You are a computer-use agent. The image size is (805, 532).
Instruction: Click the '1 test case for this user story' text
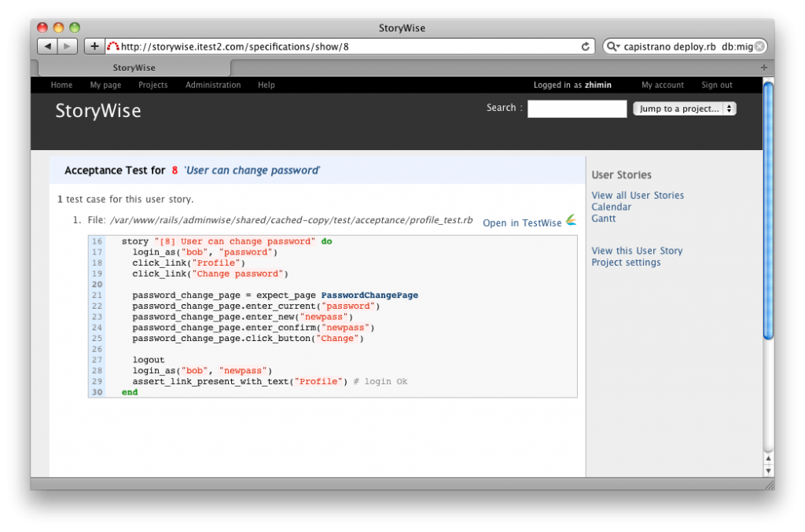point(126,199)
